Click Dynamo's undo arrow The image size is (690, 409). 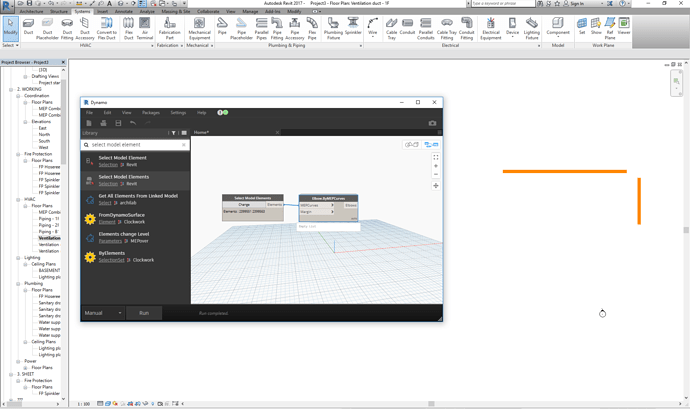[133, 123]
